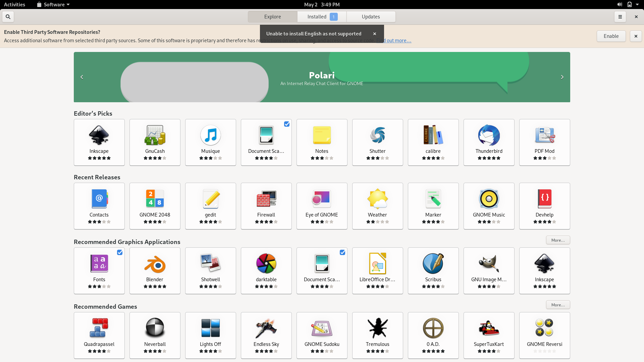Image resolution: width=644 pixels, height=362 pixels.
Task: Open the Scribus app tile
Action: click(x=433, y=270)
